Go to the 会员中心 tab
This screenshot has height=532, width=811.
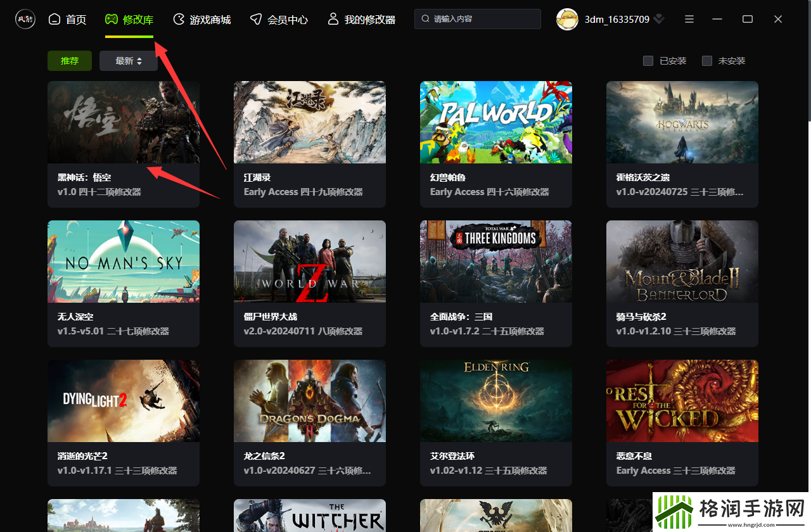pyautogui.click(x=288, y=20)
